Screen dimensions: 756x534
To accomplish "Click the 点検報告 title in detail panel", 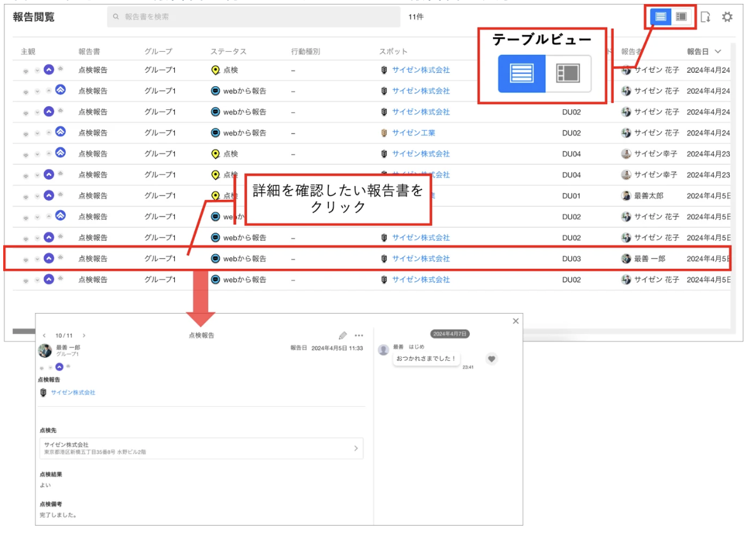I will 201,335.
